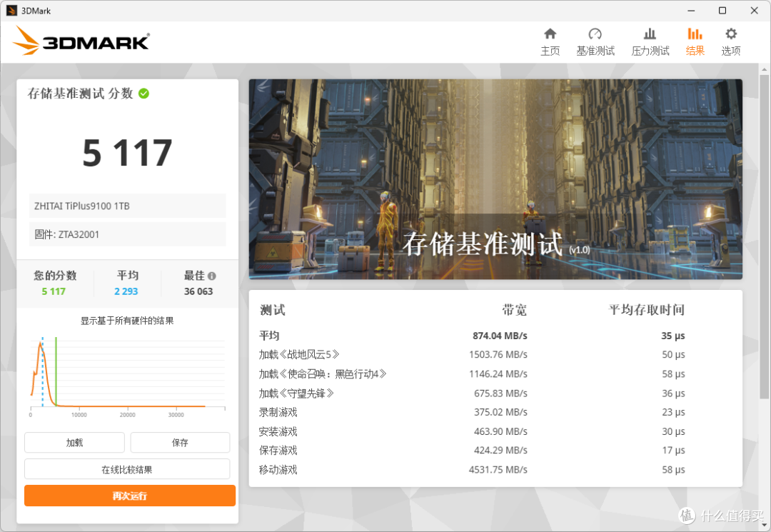Image resolution: width=771 pixels, height=532 pixels.
Task: Go to the 主页 home tab
Action: [550, 42]
